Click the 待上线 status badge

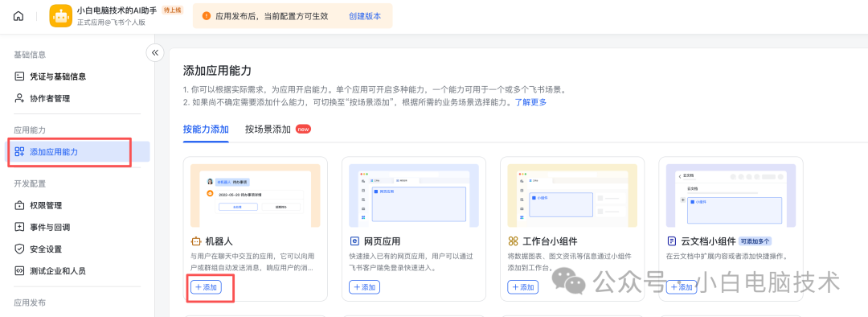click(173, 10)
